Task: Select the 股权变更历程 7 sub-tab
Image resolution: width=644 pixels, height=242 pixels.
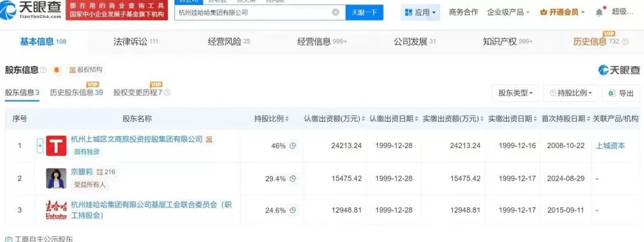Action: (x=138, y=93)
